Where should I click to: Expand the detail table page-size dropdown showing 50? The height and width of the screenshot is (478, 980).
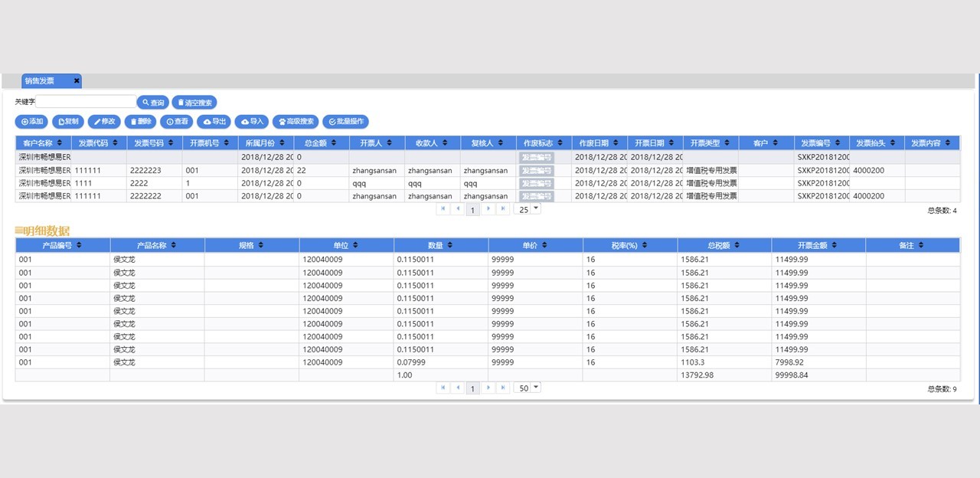[x=528, y=388]
